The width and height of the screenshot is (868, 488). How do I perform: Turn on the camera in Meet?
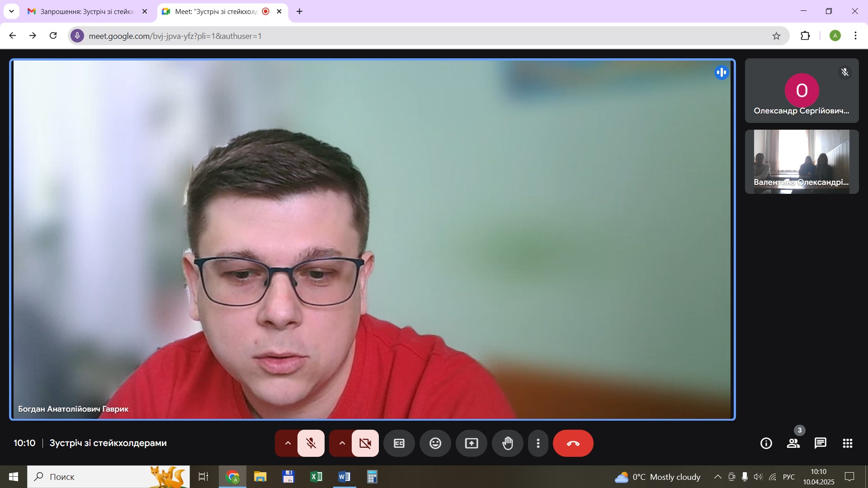365,443
